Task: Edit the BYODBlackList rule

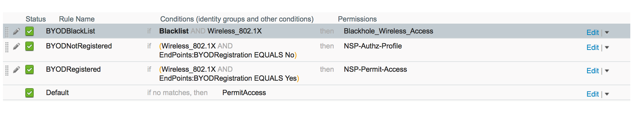Action: 592,32
